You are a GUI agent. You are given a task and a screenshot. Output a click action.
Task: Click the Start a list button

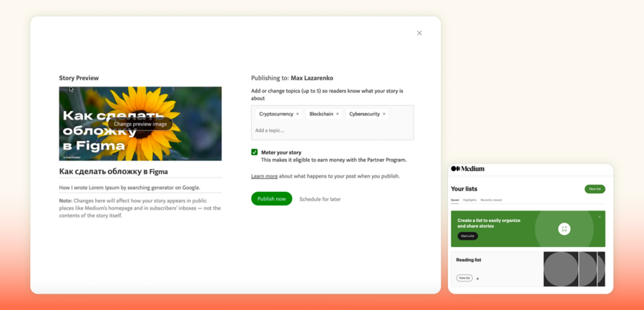467,236
